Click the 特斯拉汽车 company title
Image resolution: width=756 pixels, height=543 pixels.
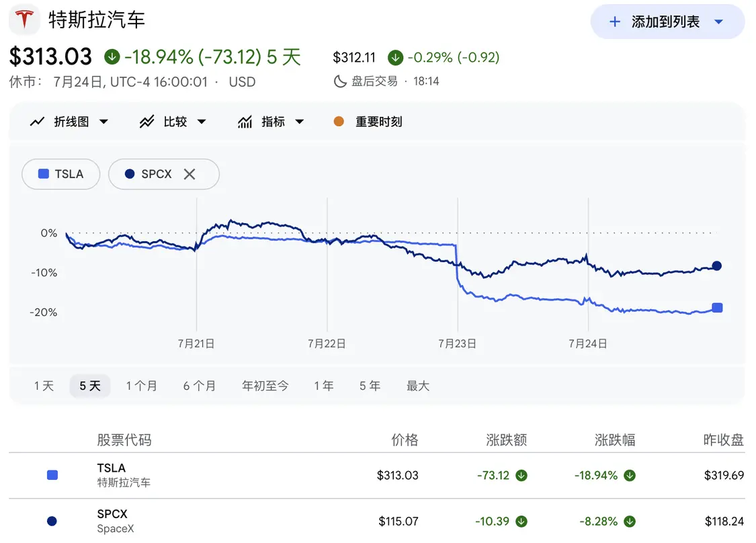96,19
